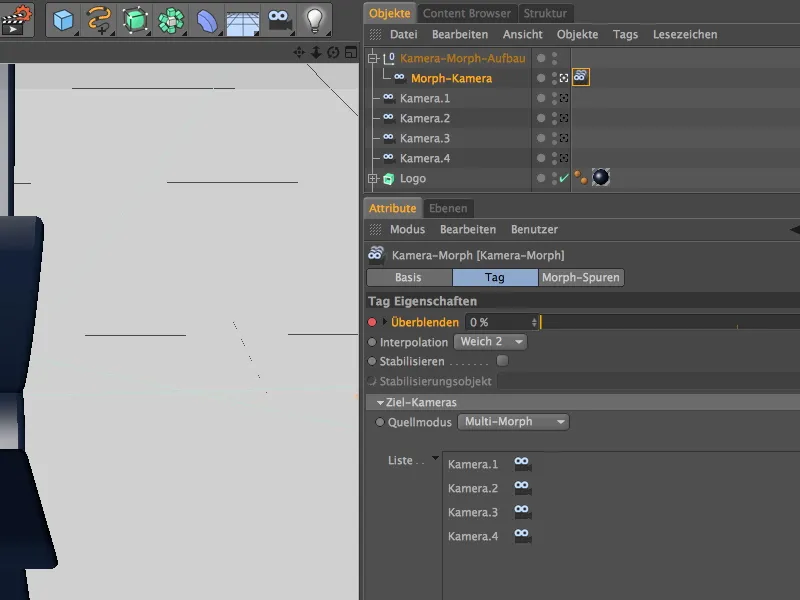Toggle the Überblenden red keyframe dot
The width and height of the screenshot is (800, 600).
pos(372,322)
